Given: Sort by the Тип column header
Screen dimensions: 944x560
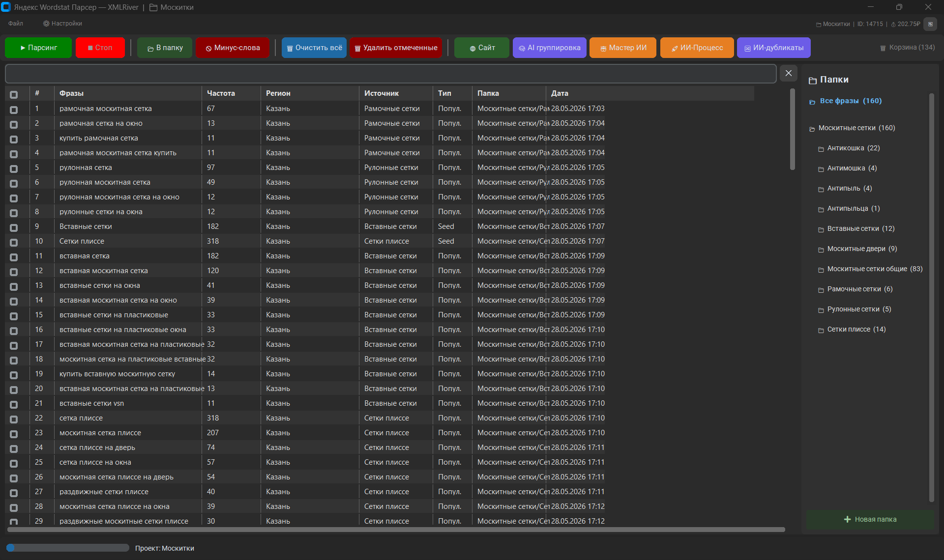Looking at the screenshot, I should (x=452, y=93).
